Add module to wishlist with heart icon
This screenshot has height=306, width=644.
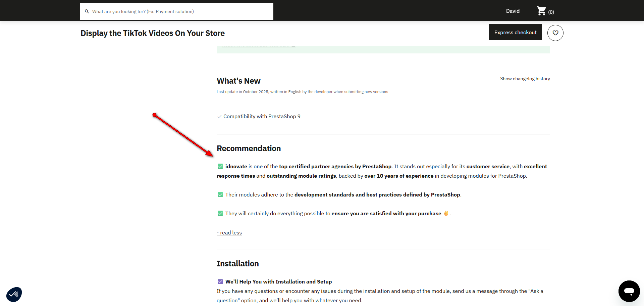555,33
